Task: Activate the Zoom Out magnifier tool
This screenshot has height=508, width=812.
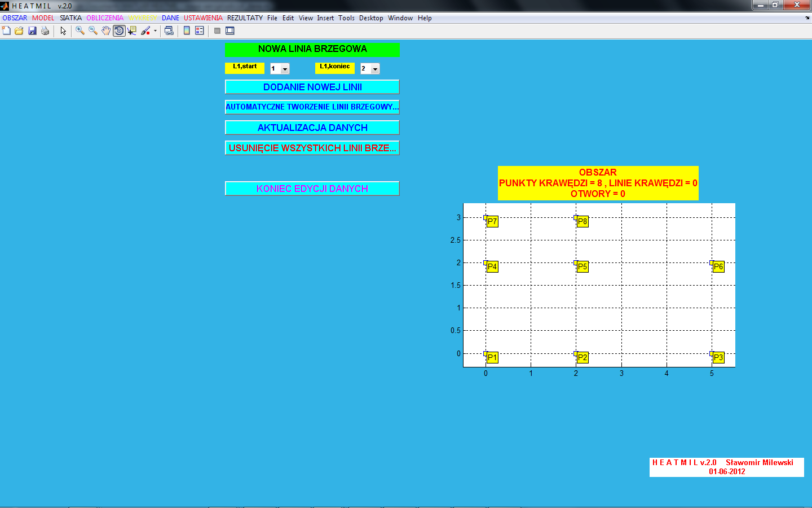Action: (93, 31)
